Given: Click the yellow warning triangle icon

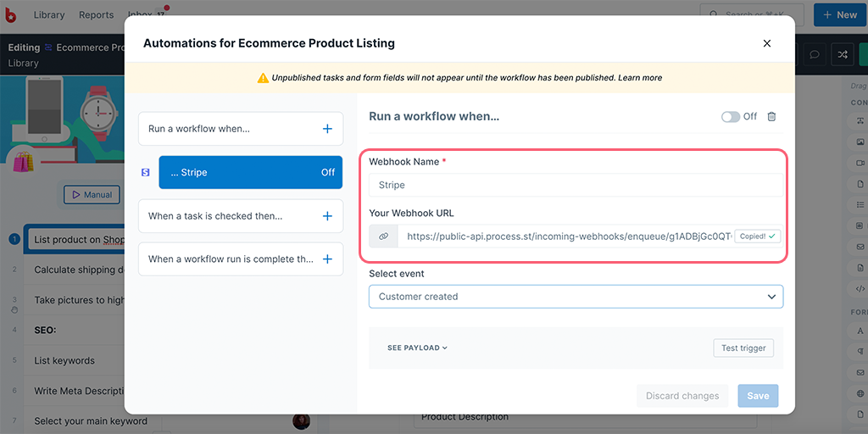Looking at the screenshot, I should click(x=263, y=78).
